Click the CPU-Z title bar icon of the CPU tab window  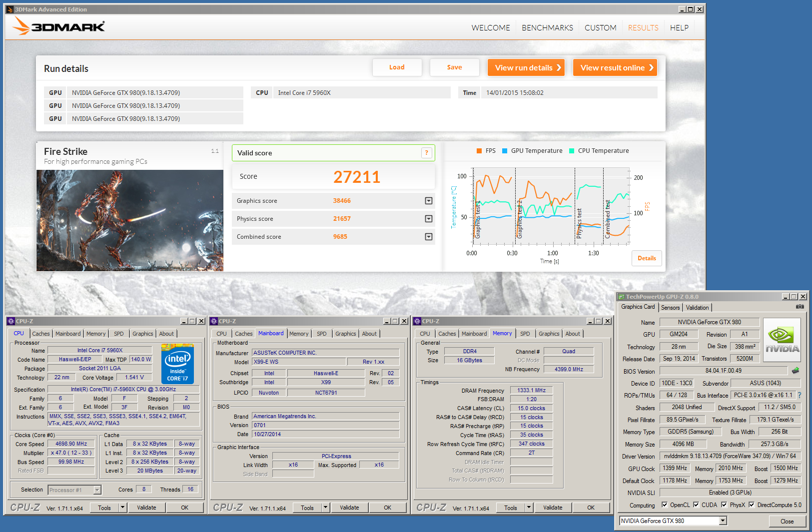[11, 321]
